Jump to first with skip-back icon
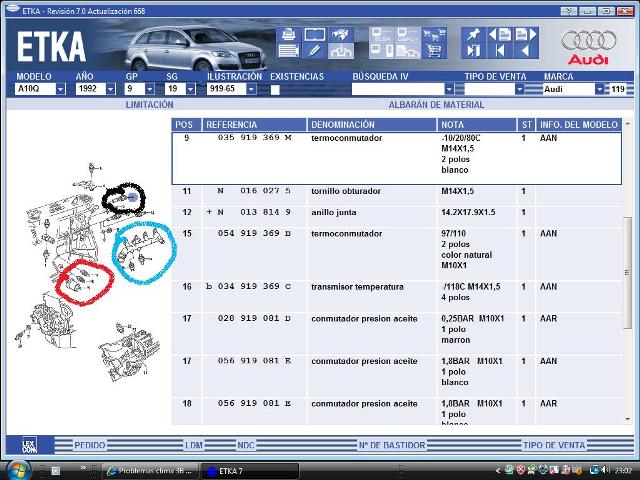This screenshot has width=640, height=480. pos(500,51)
